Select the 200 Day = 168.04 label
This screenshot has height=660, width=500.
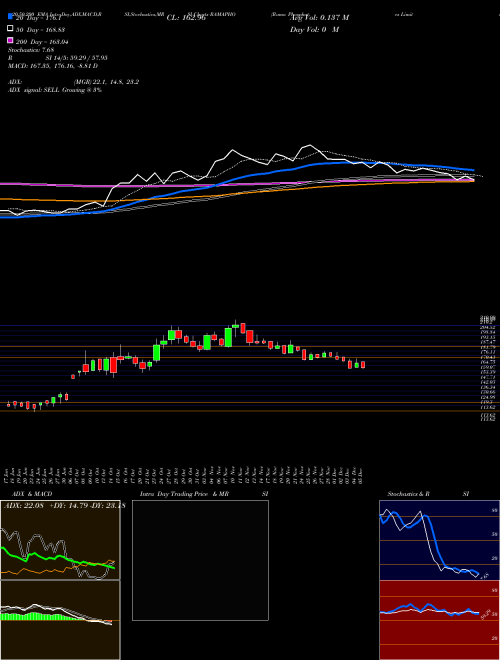42,42
